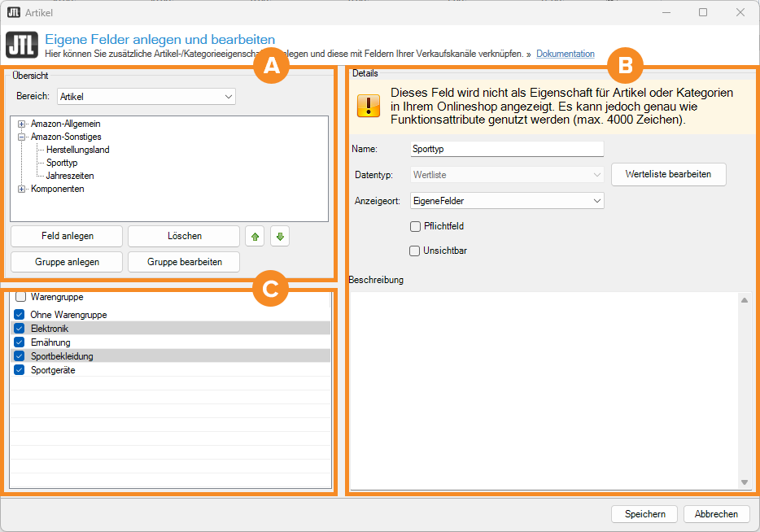Click the yellow warning exclamation icon
The height and width of the screenshot is (532, 760).
[x=369, y=106]
